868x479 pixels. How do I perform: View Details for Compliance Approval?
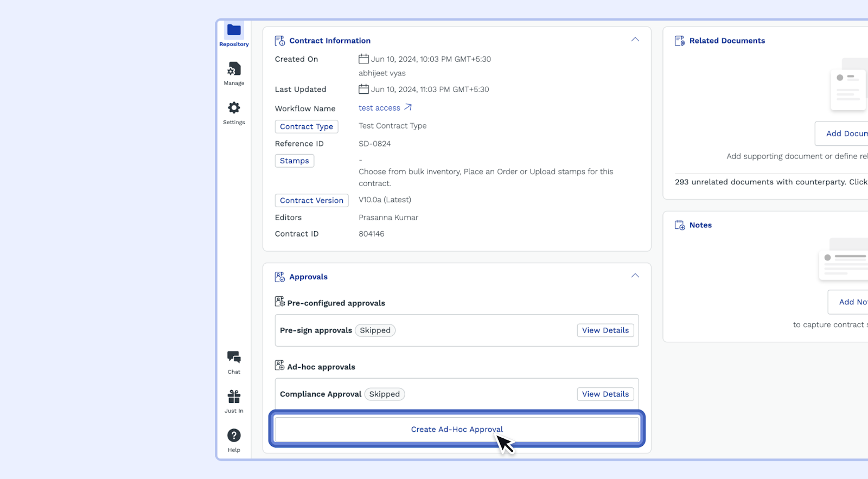605,394
